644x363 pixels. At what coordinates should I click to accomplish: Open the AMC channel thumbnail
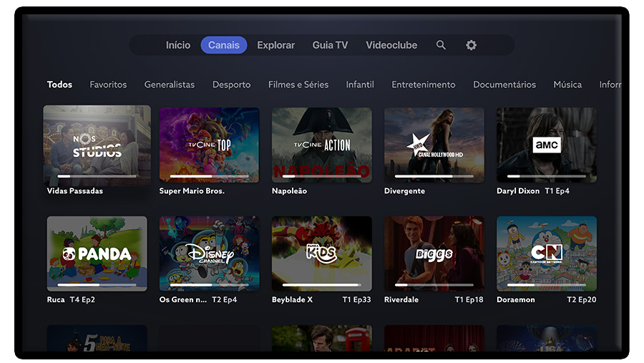pos(547,145)
